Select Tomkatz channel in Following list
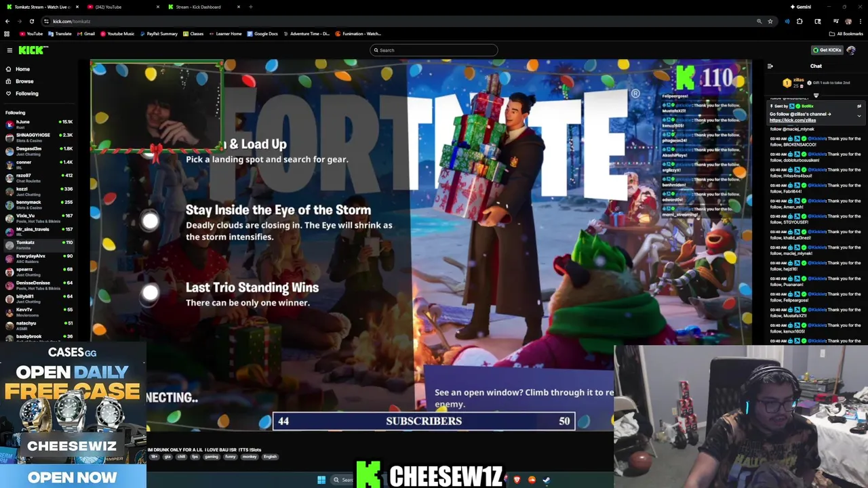The width and height of the screenshot is (868, 488). click(39, 245)
